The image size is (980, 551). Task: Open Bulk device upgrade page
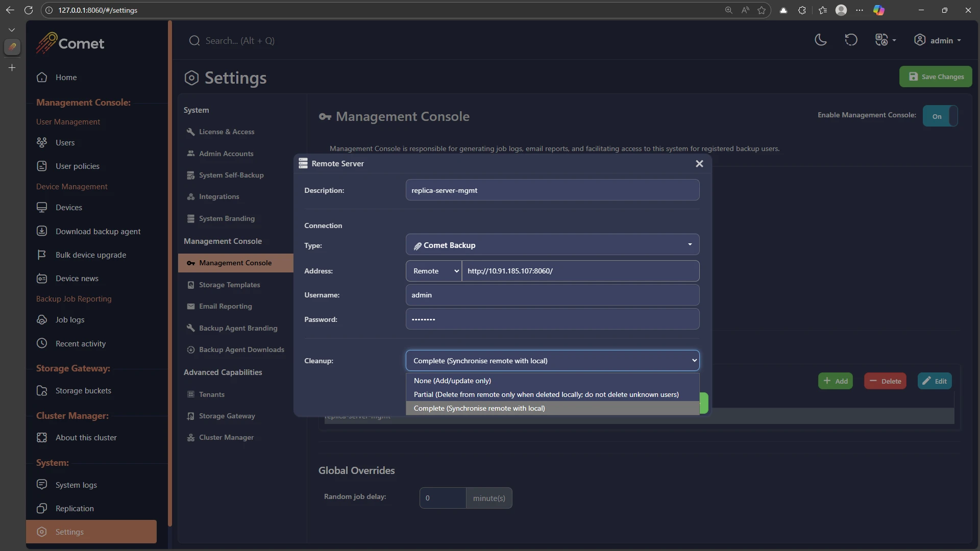(x=90, y=255)
